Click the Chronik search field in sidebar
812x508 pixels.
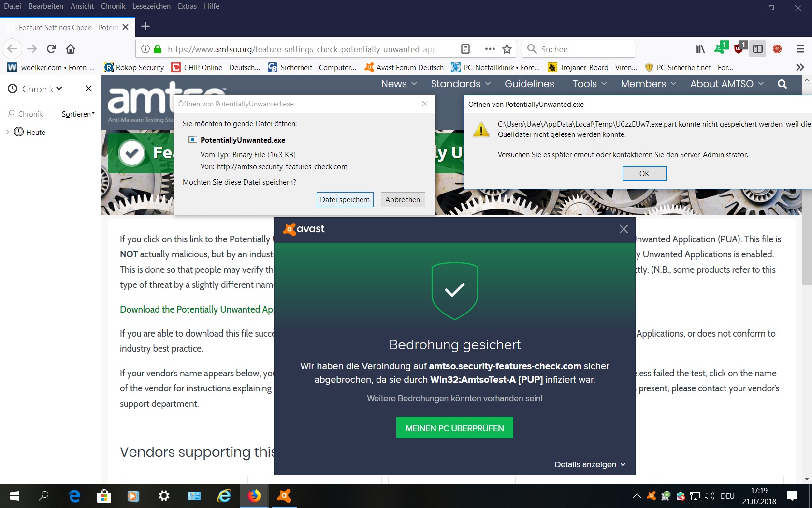click(31, 114)
